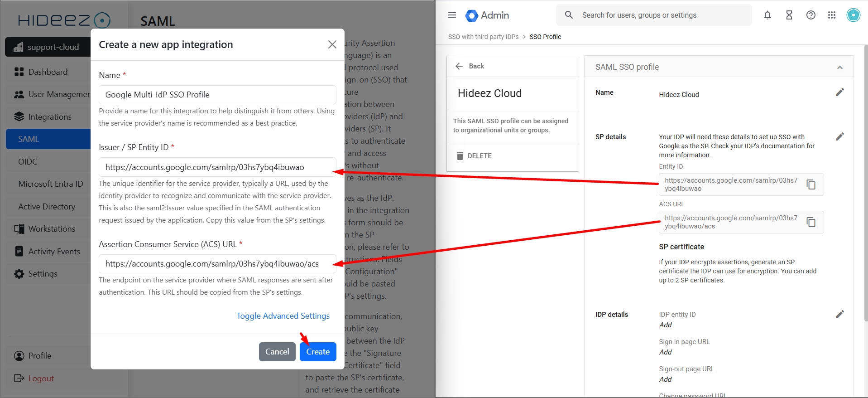Click the Hideez logo
The image size is (868, 398).
[x=64, y=20]
